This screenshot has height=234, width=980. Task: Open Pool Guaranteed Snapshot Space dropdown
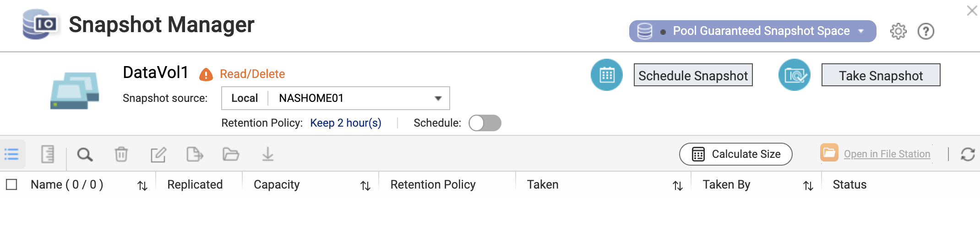(752, 31)
